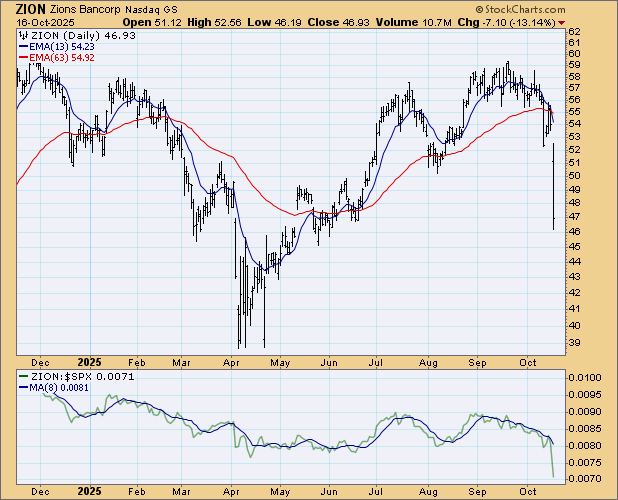Click the 0.0090 ratio axis label
Screen dimensions: 618x500
pyautogui.click(x=585, y=412)
